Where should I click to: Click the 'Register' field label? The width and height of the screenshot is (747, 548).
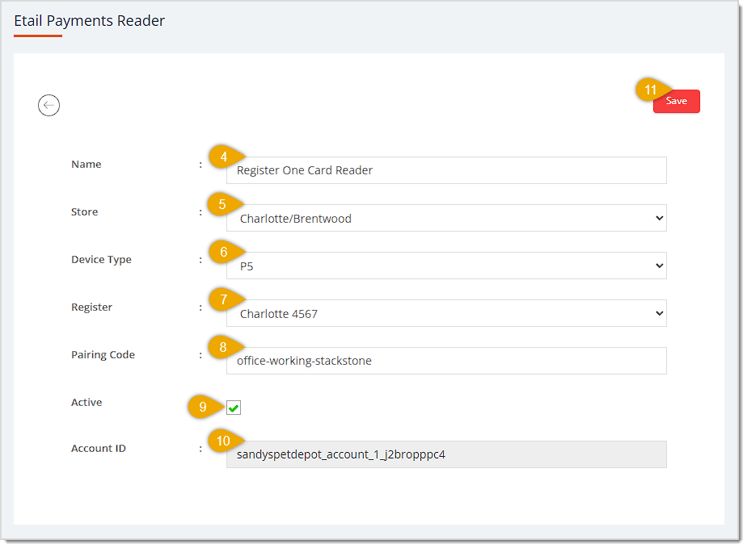click(x=91, y=307)
